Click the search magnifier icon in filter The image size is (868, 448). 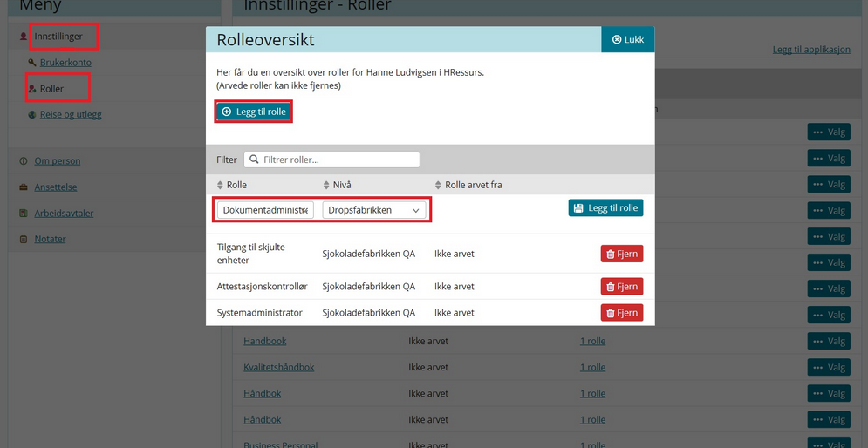point(255,160)
